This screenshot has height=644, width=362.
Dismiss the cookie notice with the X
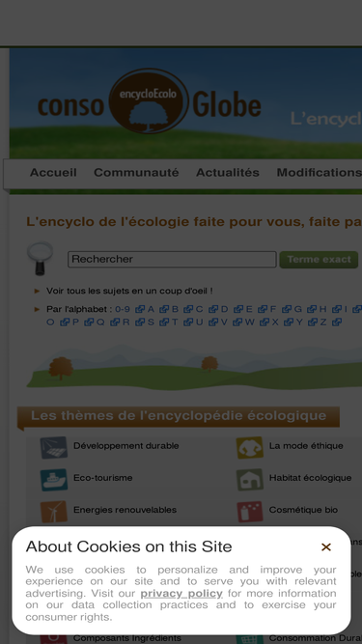[326, 547]
